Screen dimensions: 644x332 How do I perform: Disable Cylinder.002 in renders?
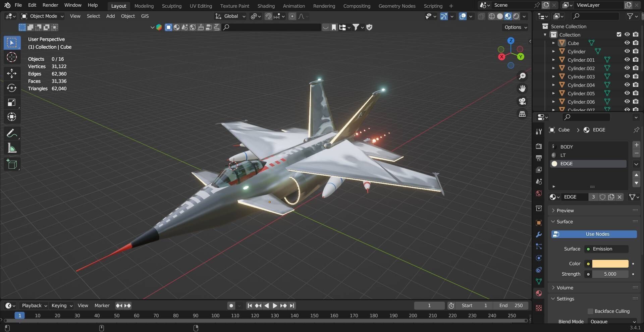[636, 68]
